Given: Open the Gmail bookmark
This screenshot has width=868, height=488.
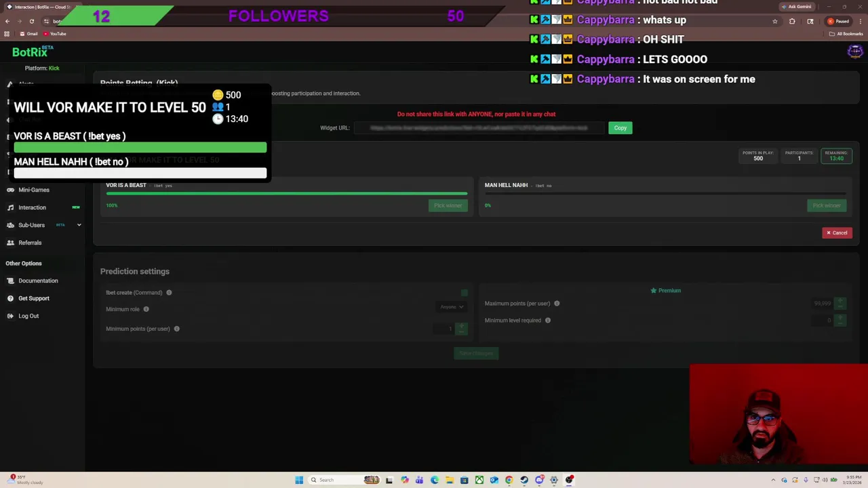Looking at the screenshot, I should (28, 34).
